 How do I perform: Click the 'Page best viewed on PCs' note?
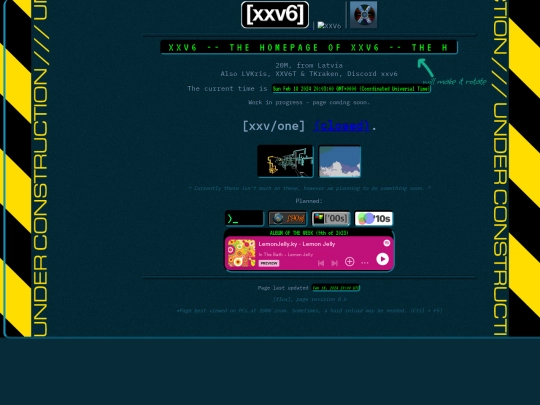(309, 311)
